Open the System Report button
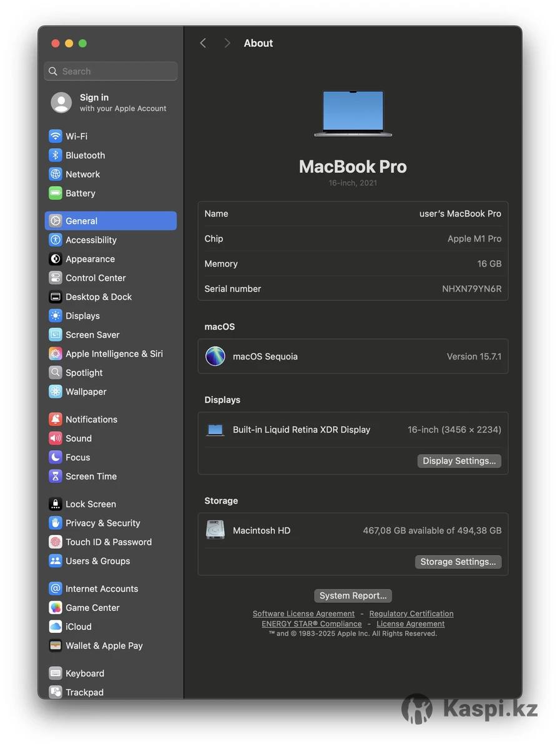 pos(353,595)
